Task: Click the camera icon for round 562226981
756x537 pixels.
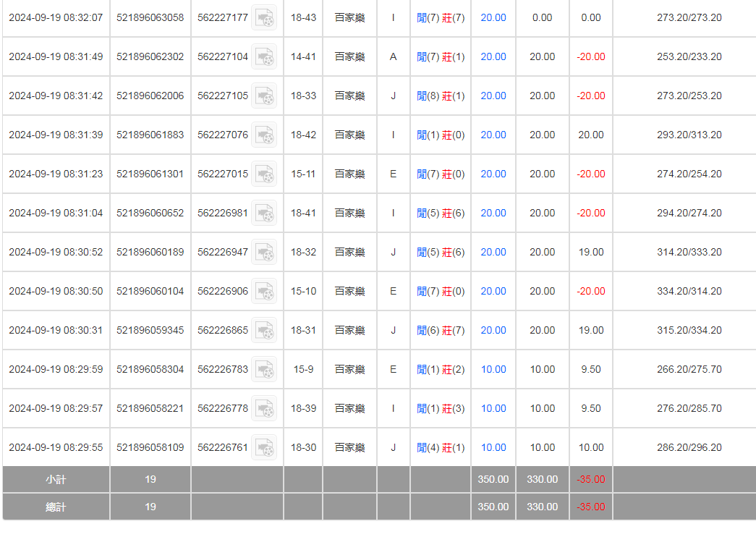Action: tap(264, 213)
